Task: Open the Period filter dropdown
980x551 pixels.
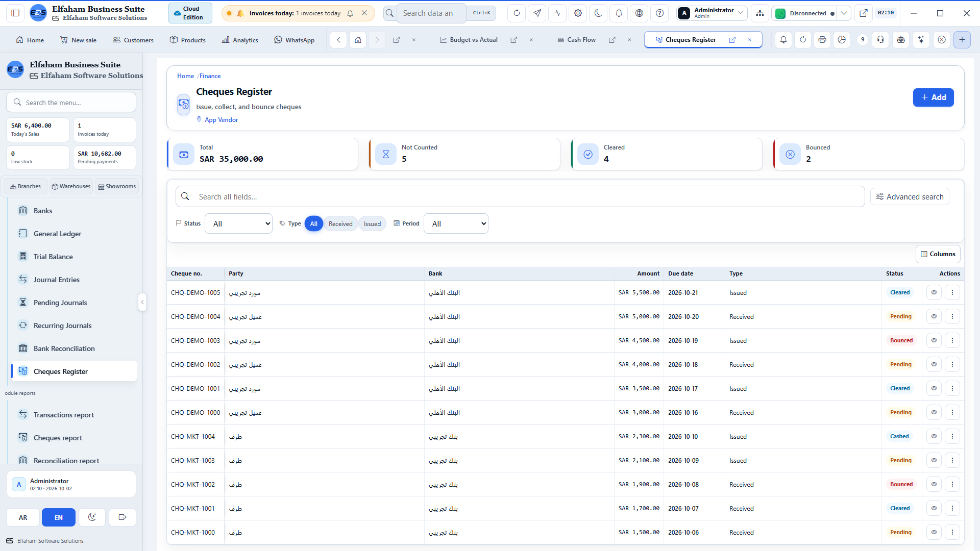Action: pyautogui.click(x=456, y=224)
